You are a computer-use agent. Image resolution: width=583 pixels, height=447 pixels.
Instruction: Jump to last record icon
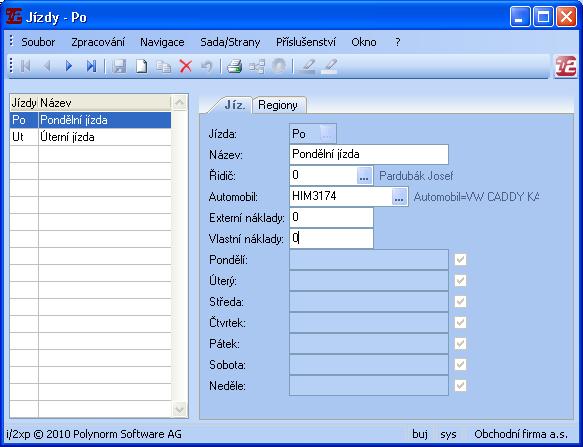tap(91, 67)
